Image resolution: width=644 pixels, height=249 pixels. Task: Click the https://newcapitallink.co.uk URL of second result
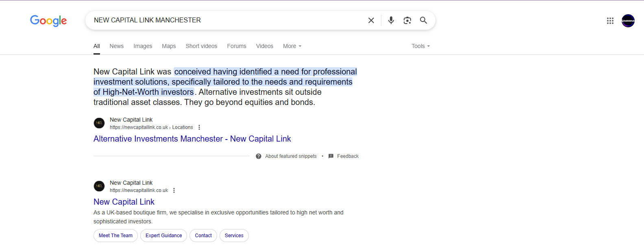tap(139, 190)
